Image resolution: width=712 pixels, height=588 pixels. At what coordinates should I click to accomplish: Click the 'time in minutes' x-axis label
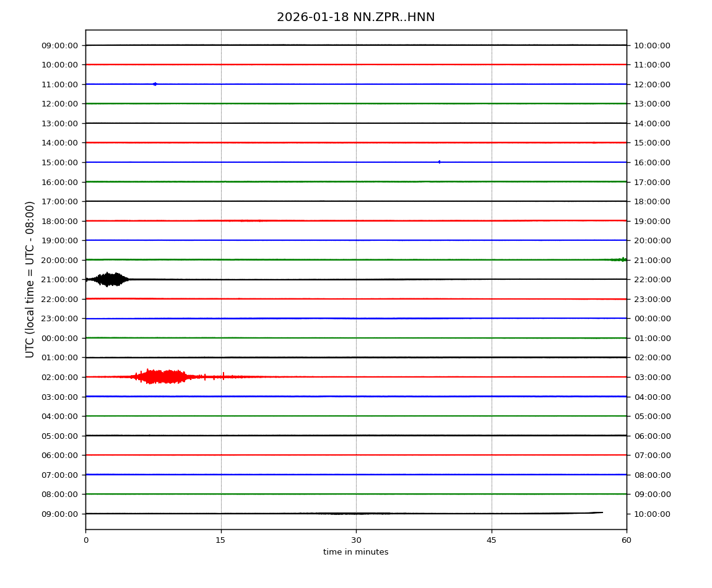pos(355,552)
